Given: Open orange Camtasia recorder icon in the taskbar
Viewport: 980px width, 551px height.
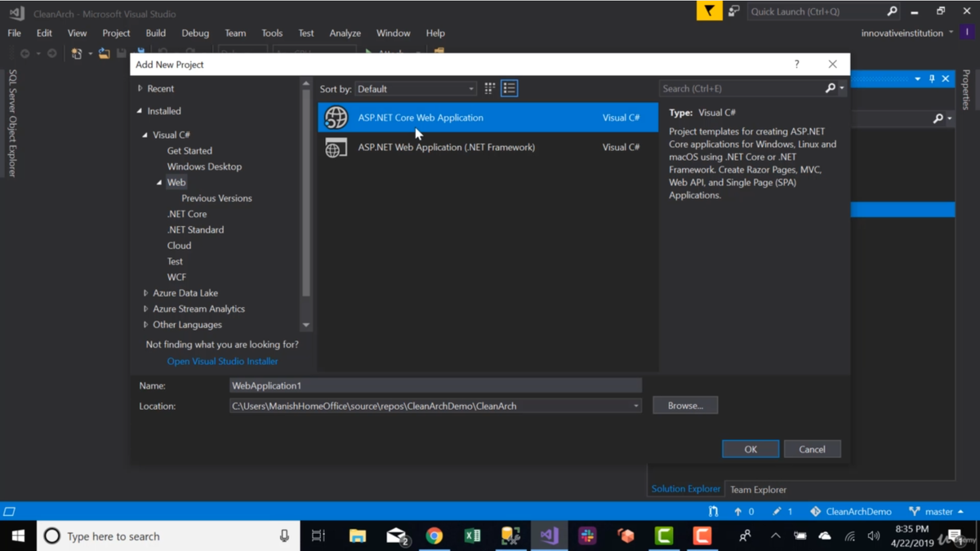Looking at the screenshot, I should click(702, 536).
